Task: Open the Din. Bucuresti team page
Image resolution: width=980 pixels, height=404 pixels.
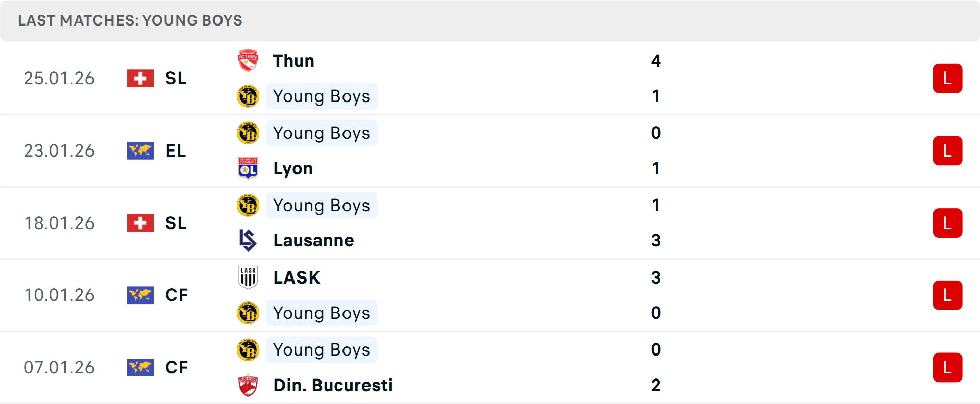Action: [x=333, y=386]
